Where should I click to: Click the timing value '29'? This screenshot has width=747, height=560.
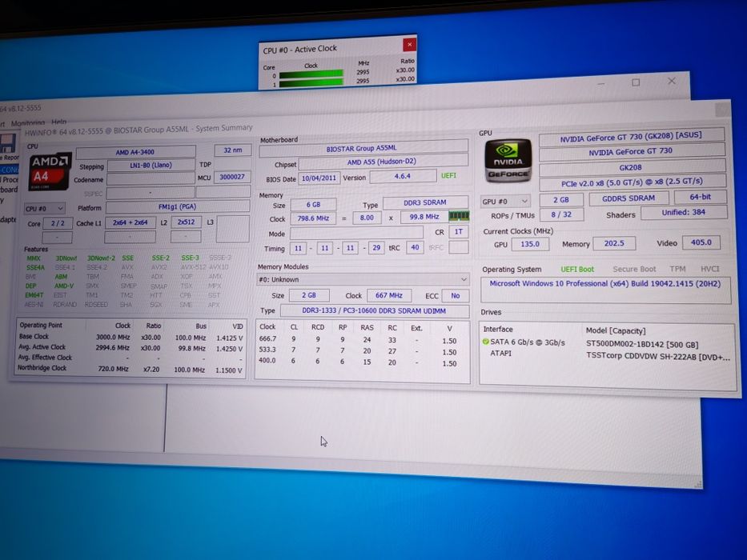376,248
